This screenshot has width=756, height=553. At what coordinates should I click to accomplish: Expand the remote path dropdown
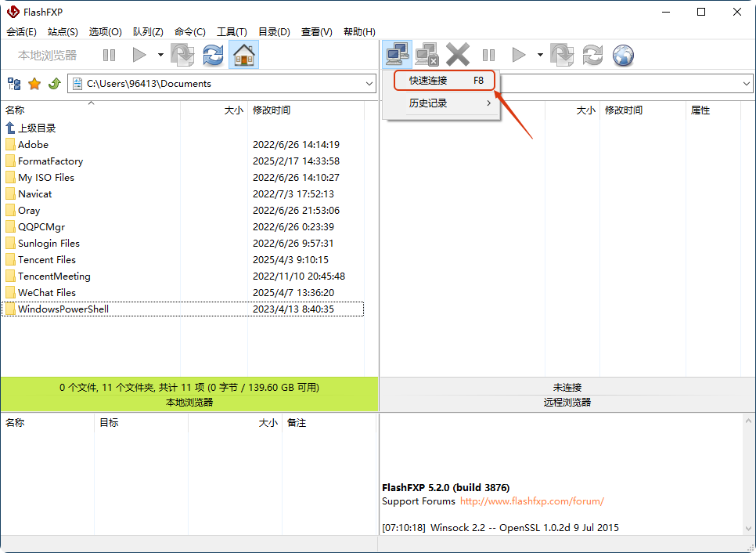point(747,84)
